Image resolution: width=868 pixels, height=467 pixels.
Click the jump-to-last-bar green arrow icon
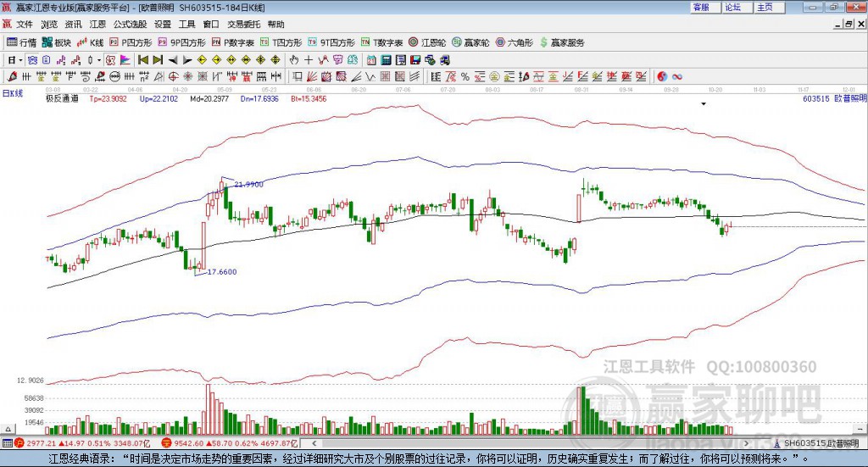pyautogui.click(x=158, y=60)
